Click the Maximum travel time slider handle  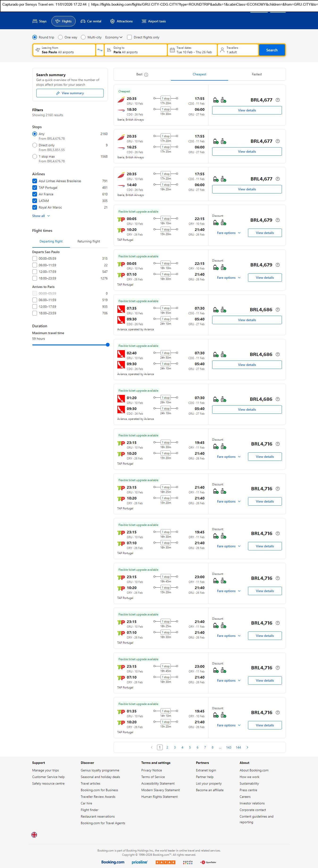[107, 345]
